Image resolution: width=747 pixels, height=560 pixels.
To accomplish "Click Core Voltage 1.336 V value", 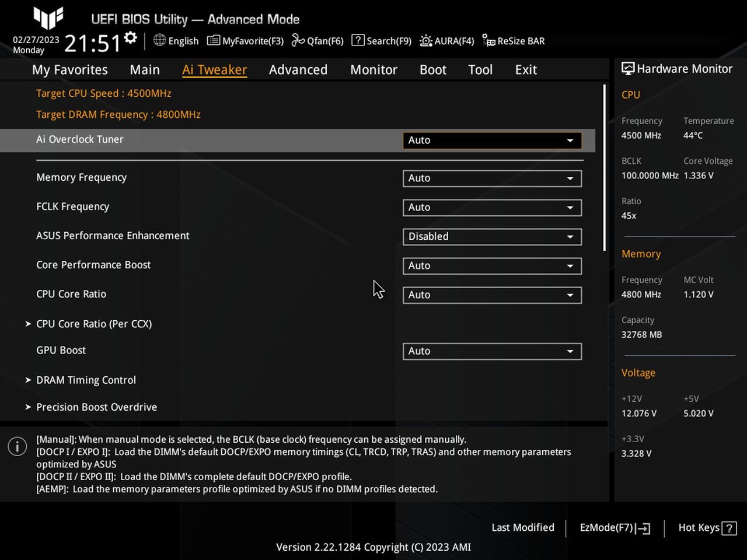I will click(699, 176).
